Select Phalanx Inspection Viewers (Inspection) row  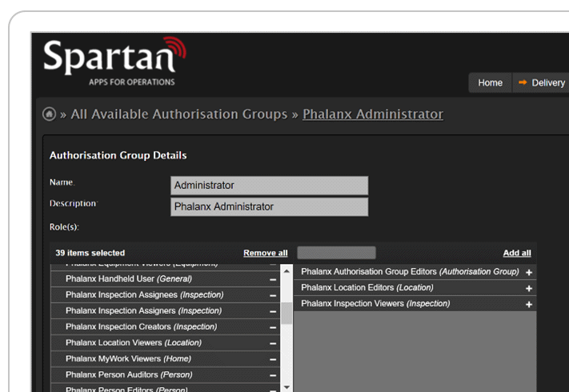coord(415,303)
